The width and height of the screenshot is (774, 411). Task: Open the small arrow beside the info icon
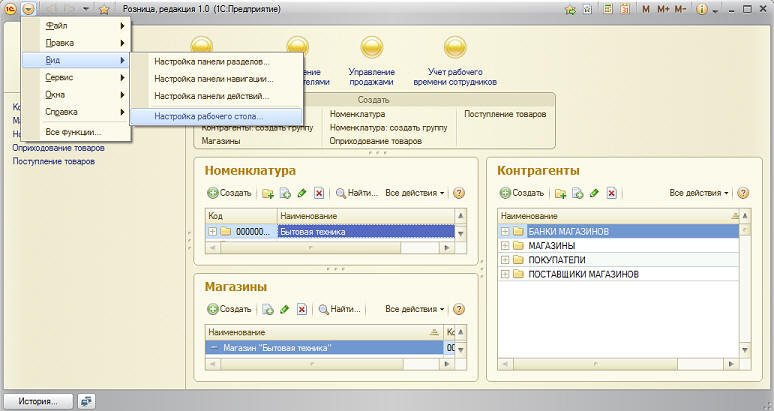click(715, 11)
